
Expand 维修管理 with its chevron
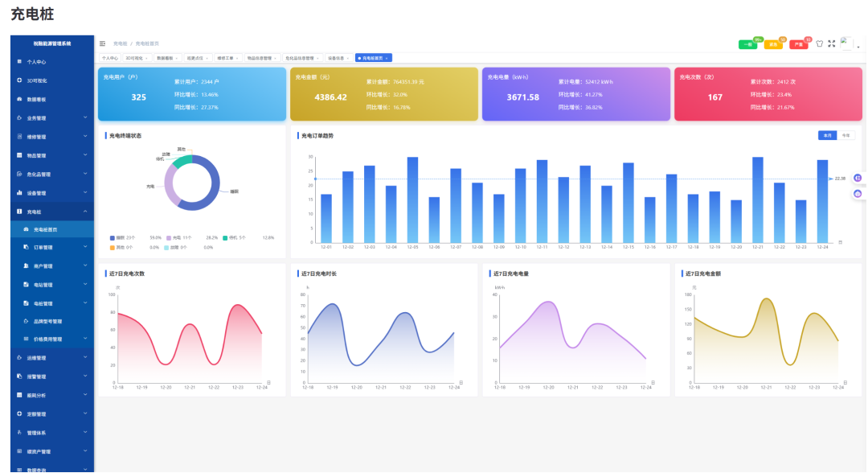tap(85, 136)
